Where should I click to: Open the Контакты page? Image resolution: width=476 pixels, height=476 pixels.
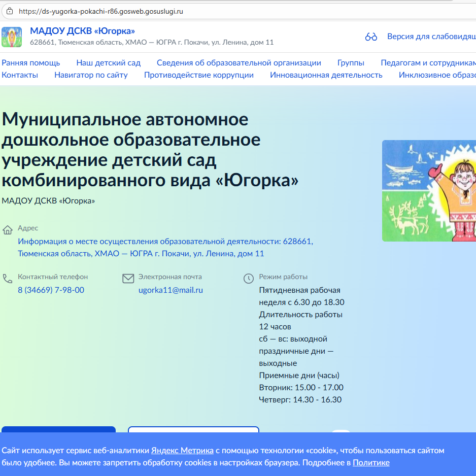pos(20,75)
